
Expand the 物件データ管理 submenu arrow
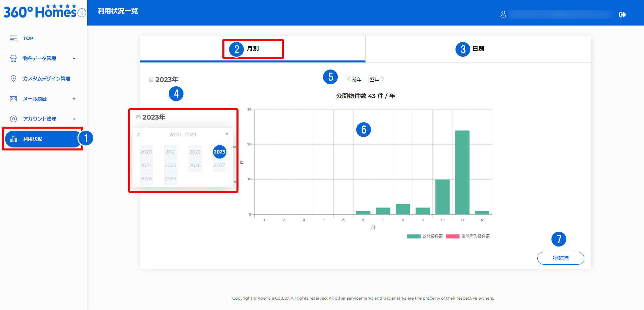click(x=74, y=59)
